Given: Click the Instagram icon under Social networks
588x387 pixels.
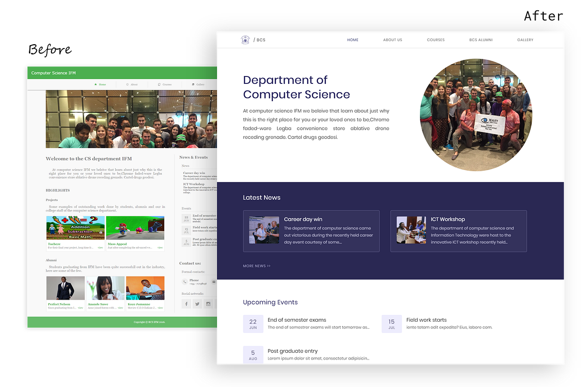Looking at the screenshot, I should coord(208,304).
